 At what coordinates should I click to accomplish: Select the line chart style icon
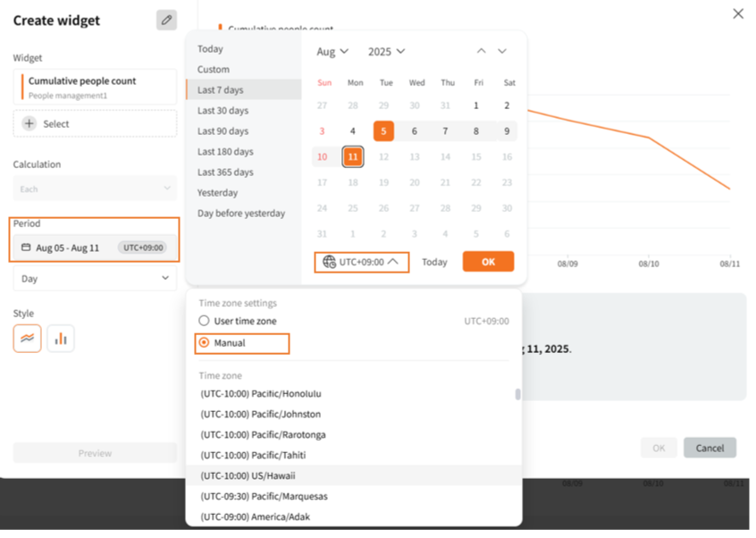(27, 339)
